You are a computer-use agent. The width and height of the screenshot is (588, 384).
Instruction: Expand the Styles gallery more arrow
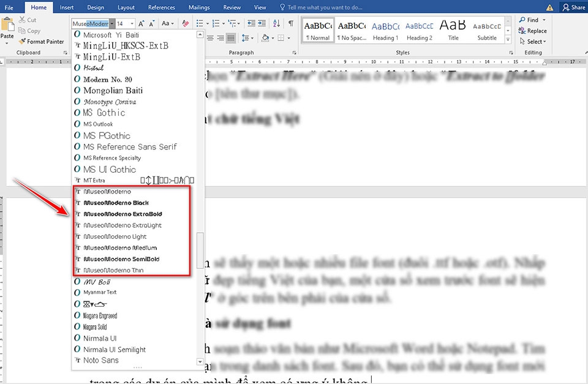tap(508, 39)
